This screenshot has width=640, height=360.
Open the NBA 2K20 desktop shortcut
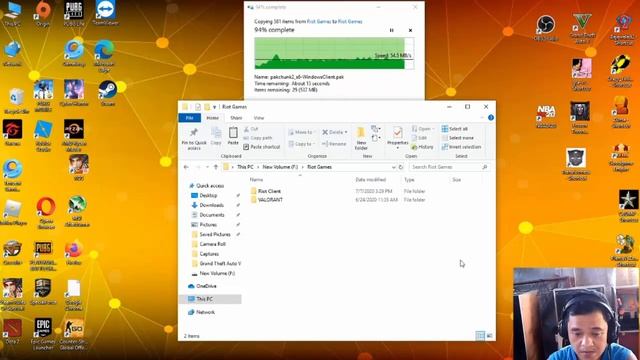point(546,116)
